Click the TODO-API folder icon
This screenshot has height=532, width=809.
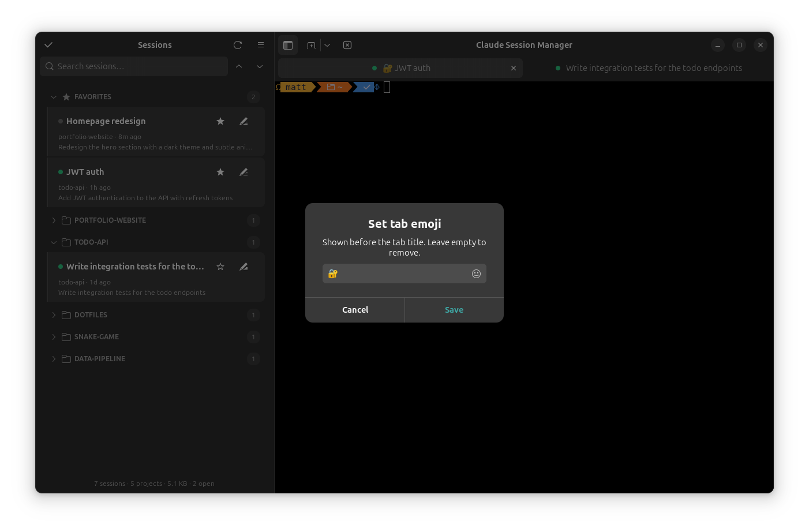point(66,242)
